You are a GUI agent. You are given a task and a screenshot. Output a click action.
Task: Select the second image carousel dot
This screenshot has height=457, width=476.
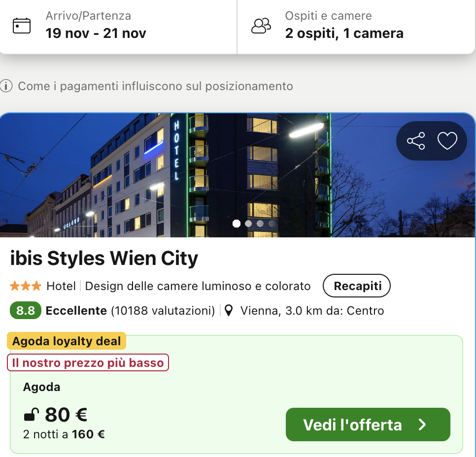[x=248, y=224]
